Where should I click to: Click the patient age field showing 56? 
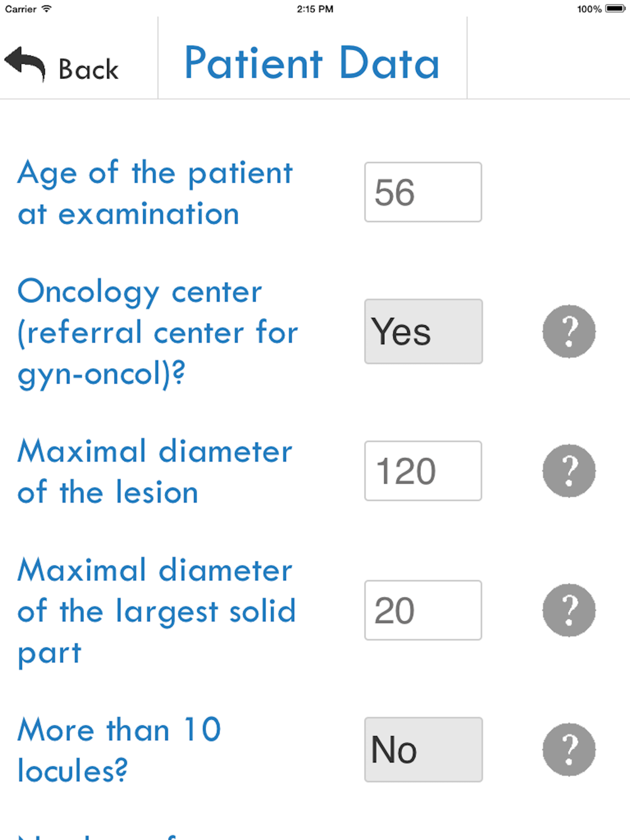tap(423, 192)
